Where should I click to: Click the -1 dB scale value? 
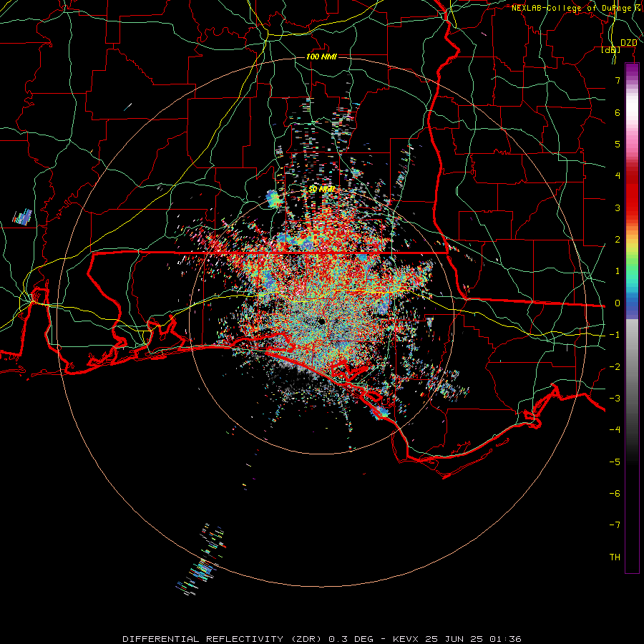[x=615, y=335]
